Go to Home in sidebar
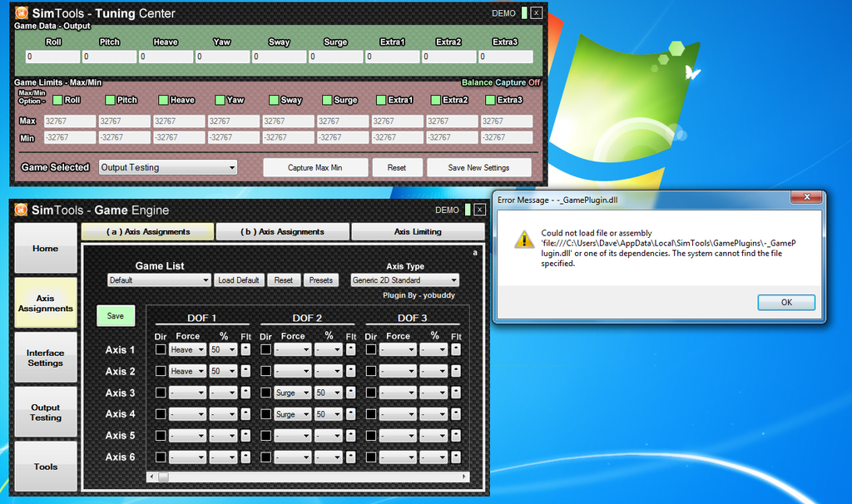Image resolution: width=852 pixels, height=504 pixels. (46, 248)
